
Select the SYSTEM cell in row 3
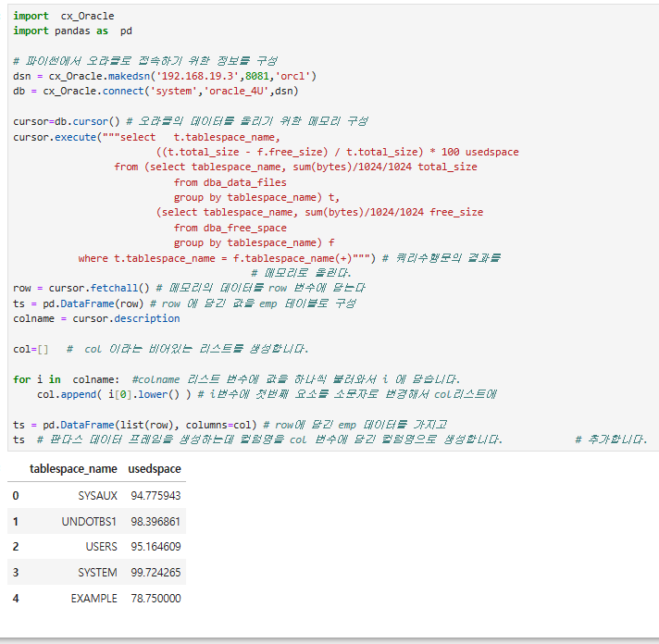coord(97,573)
